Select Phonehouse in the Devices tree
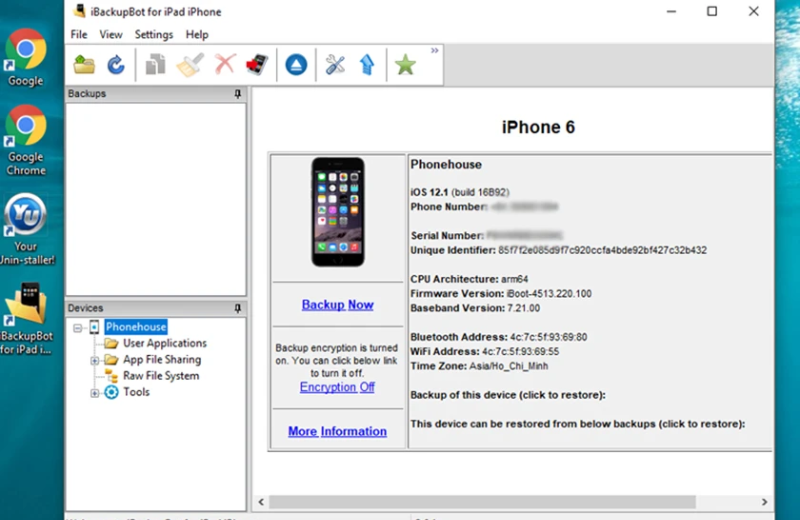 click(136, 327)
